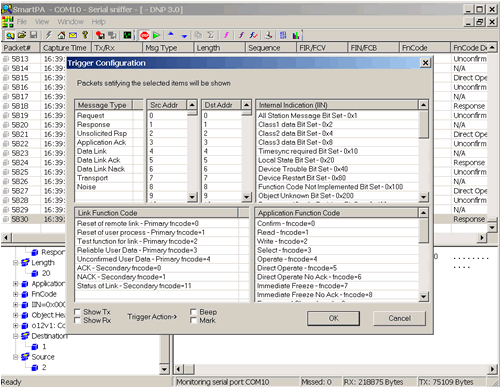Click the gray double computer toolbar icon
Screen dimensions: 500x387
click(x=112, y=35)
